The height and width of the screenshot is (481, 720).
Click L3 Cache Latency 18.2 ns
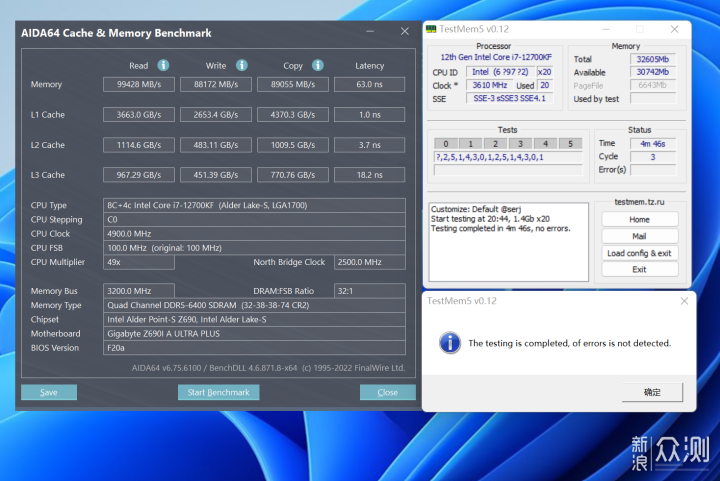pos(370,175)
